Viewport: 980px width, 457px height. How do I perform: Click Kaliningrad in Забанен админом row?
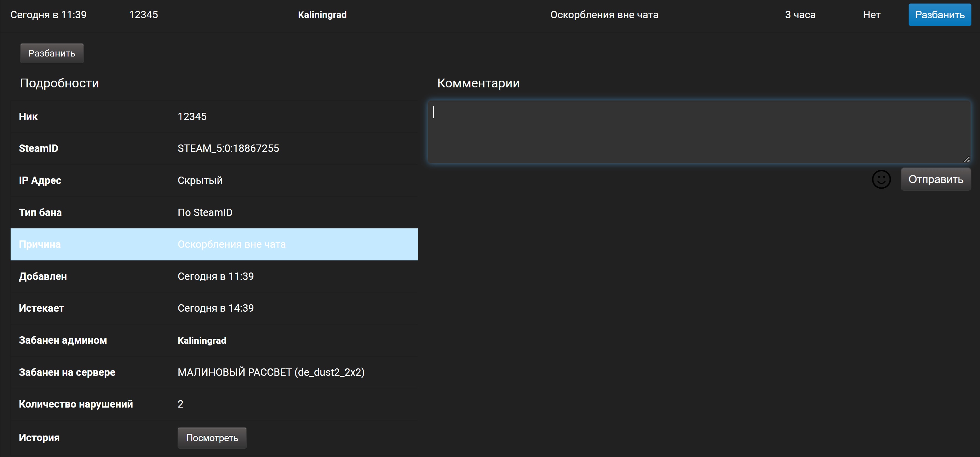(202, 340)
